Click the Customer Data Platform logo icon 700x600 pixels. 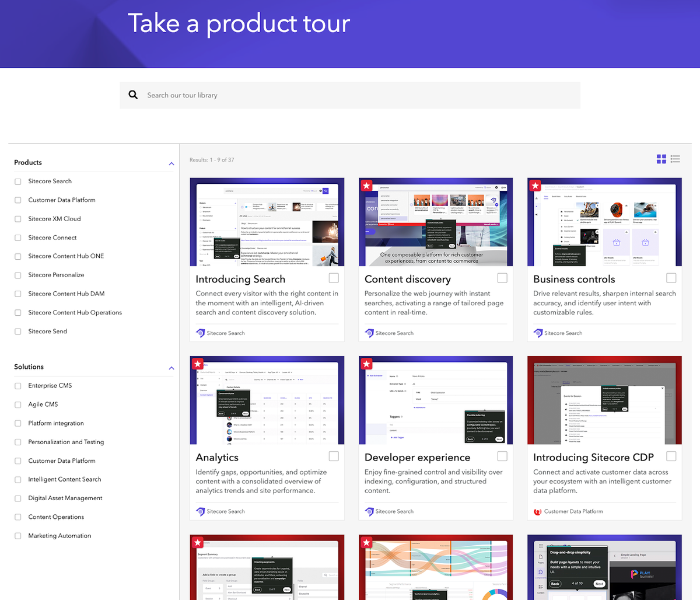(538, 511)
